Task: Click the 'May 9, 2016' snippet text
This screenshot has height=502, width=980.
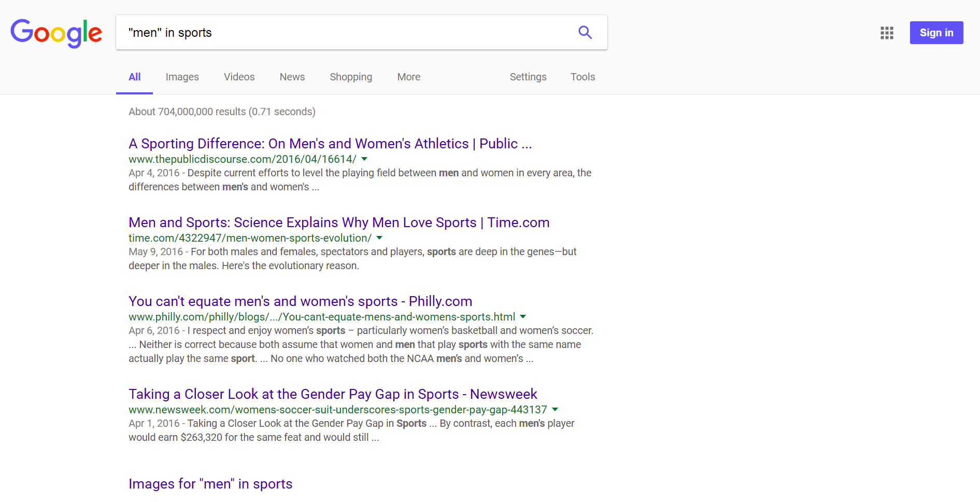Action: click(x=155, y=252)
